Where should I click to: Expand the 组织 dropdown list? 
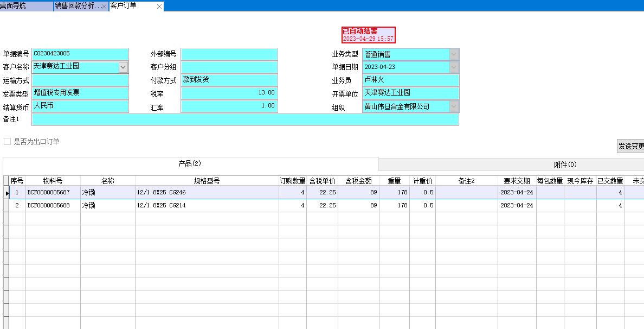coord(454,106)
